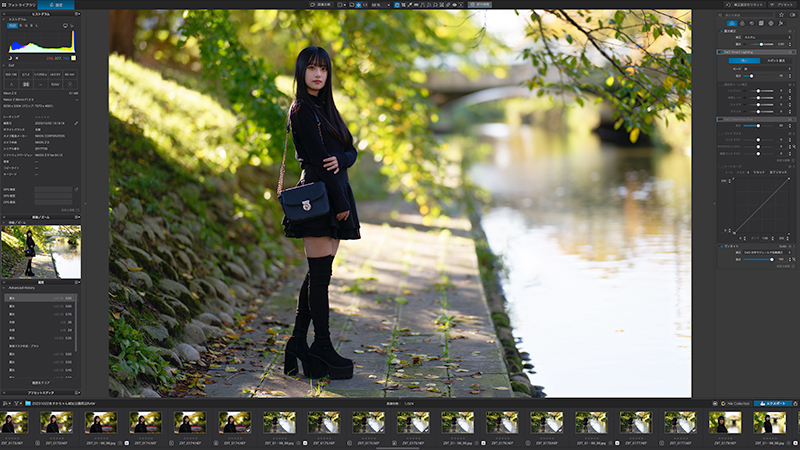
Task: Click the エクスポート export button
Action: pyautogui.click(x=773, y=403)
